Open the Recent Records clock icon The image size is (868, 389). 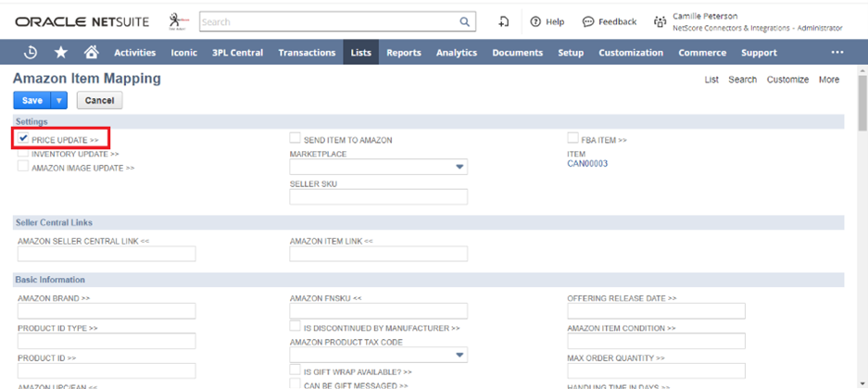tap(31, 53)
